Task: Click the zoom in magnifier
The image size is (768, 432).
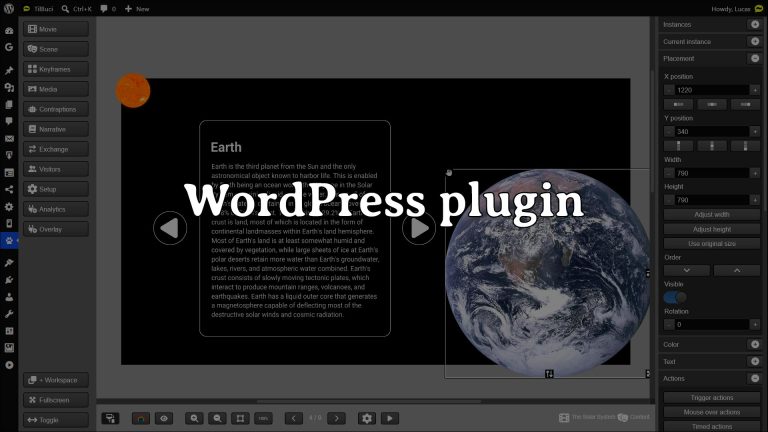Action: click(194, 418)
